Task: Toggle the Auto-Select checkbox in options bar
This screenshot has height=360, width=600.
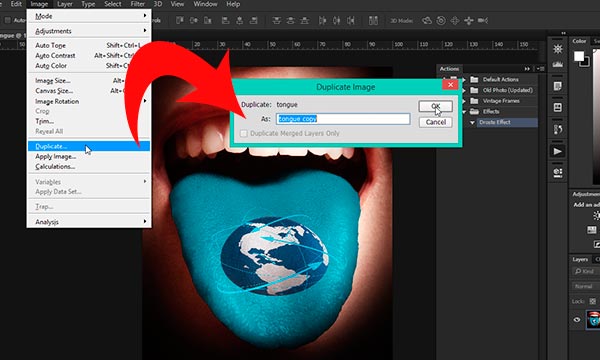Action: (8, 20)
